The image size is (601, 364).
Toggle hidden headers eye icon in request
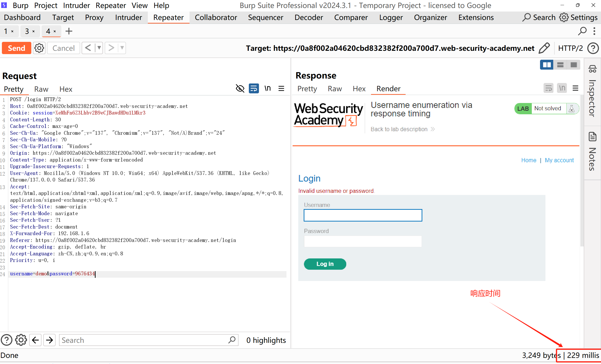pyautogui.click(x=240, y=88)
